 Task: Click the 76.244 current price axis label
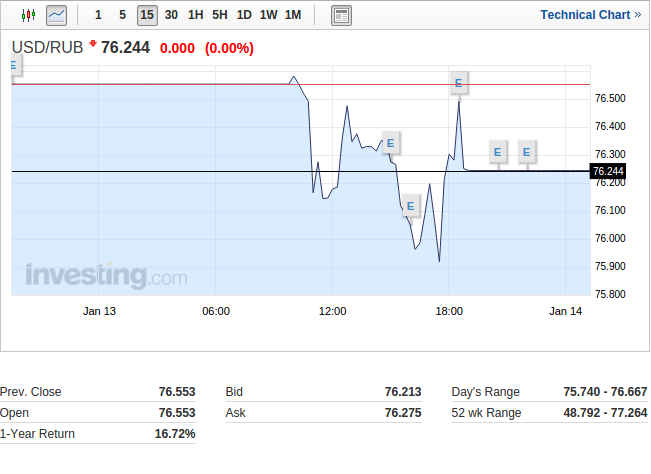pos(608,172)
